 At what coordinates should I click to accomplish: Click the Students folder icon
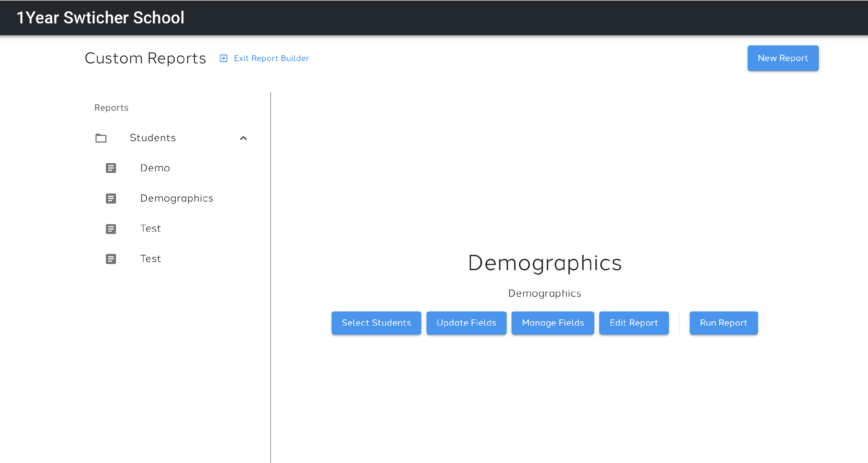(101, 138)
